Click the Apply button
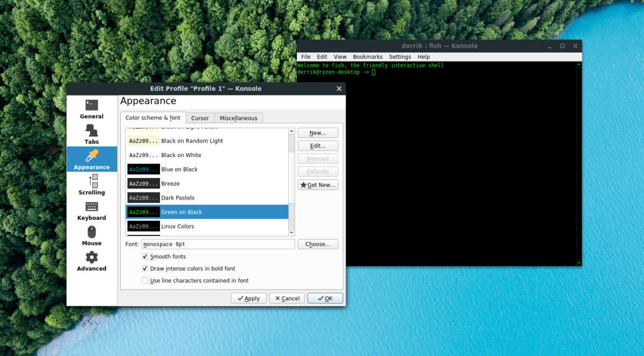 click(248, 298)
